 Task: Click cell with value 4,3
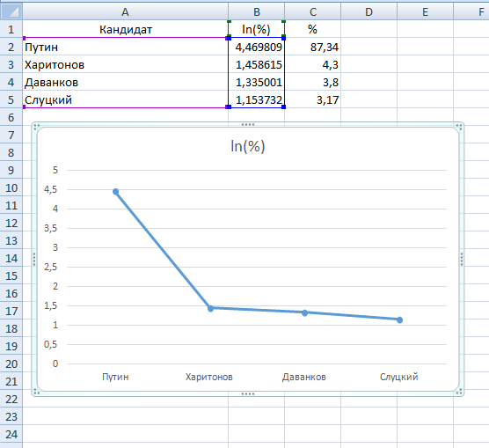[313, 64]
